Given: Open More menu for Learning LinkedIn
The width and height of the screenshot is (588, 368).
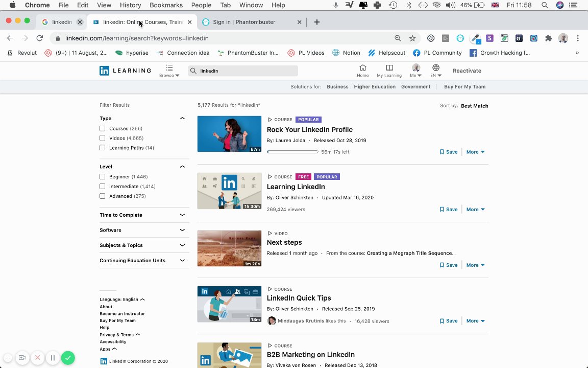Looking at the screenshot, I should click(x=476, y=210).
